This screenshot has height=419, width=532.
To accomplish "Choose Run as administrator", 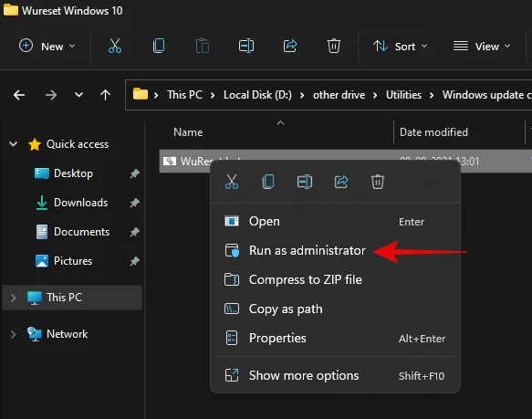I will [335, 251].
